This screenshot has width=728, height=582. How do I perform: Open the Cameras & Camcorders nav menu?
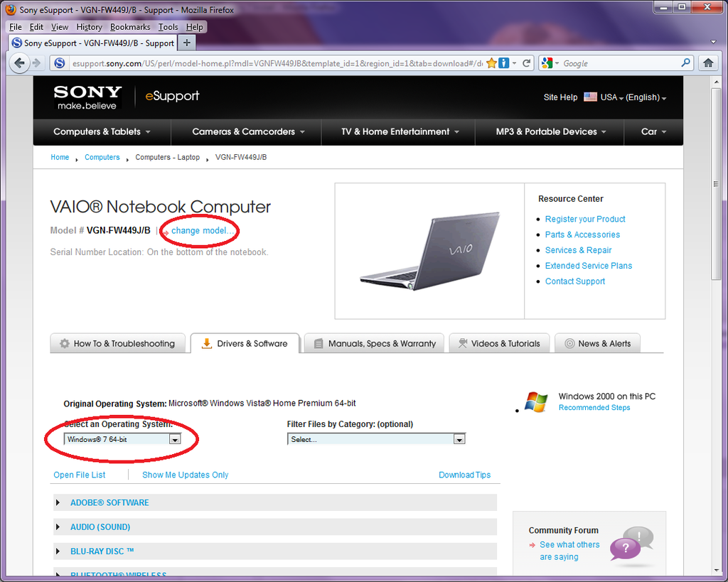tap(248, 131)
